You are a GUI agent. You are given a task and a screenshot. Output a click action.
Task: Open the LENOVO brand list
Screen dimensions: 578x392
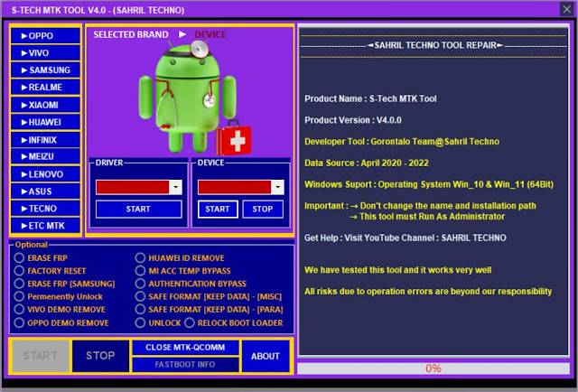coord(45,174)
